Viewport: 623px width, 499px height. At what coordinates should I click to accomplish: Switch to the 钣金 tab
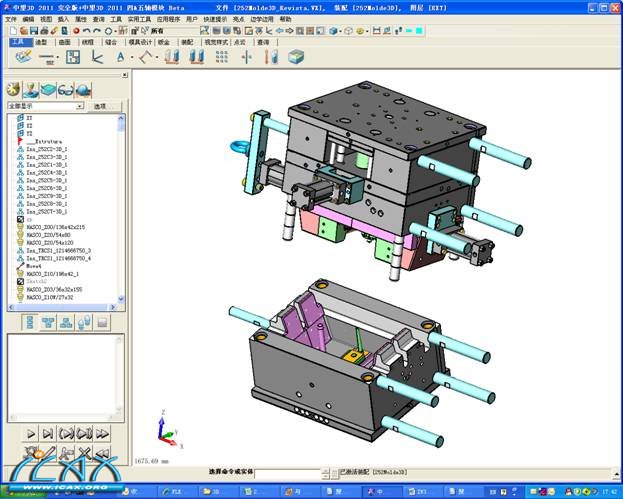coord(164,43)
